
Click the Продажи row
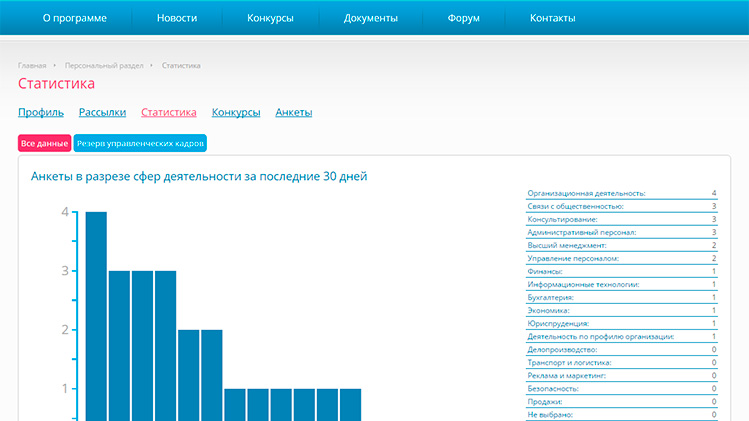click(621, 402)
